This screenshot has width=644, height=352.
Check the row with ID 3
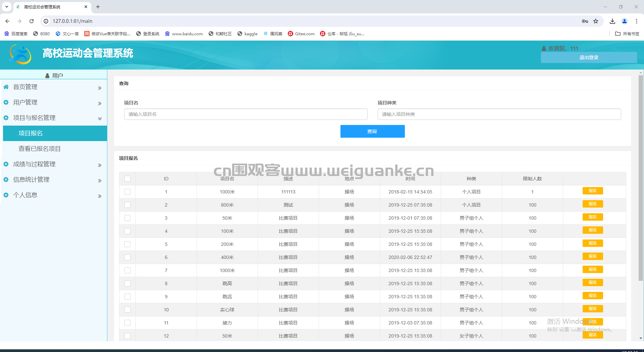pyautogui.click(x=127, y=218)
